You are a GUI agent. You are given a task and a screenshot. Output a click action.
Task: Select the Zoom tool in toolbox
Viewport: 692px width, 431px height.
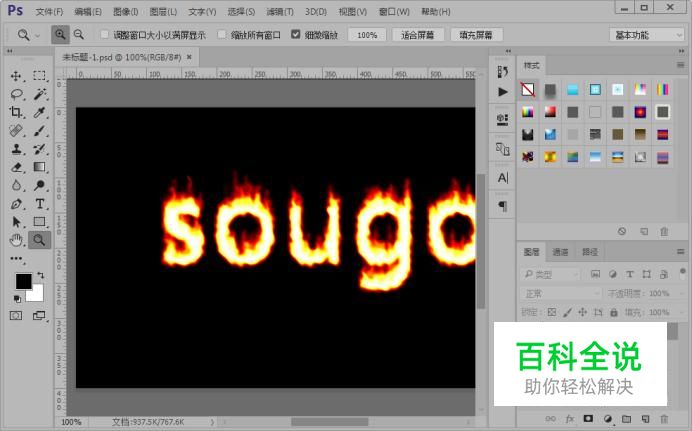(x=39, y=240)
